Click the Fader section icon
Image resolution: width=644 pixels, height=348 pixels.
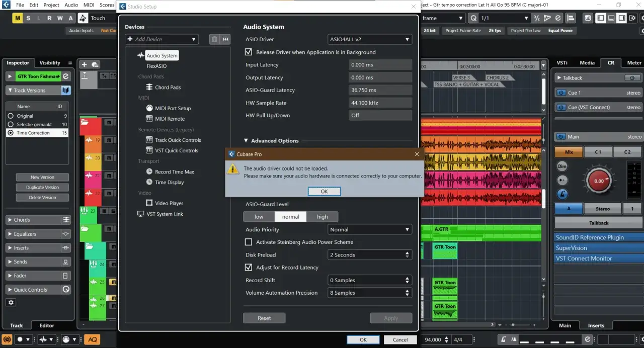66,276
